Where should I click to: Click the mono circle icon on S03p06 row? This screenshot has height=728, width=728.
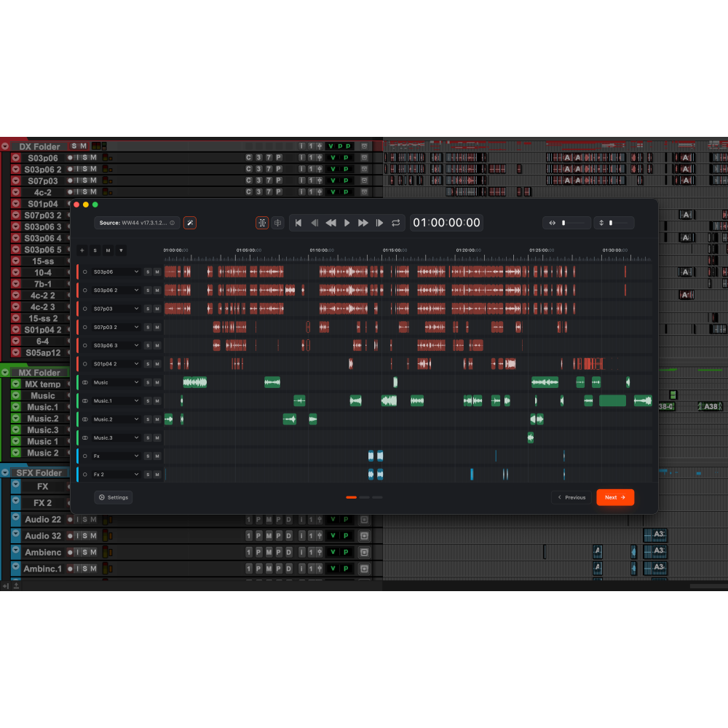pyautogui.click(x=85, y=272)
